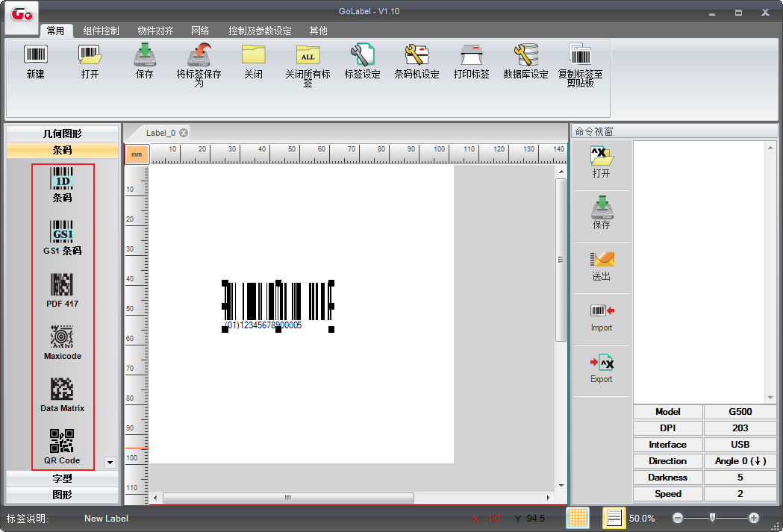Select the GS1 条码 barcode tool
Viewport: 783px width, 532px height.
[62, 237]
